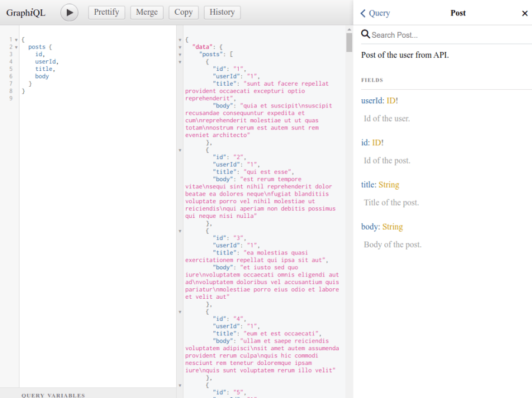Open the String type next to title
Image resolution: width=532 pixels, height=398 pixels.
pos(389,185)
